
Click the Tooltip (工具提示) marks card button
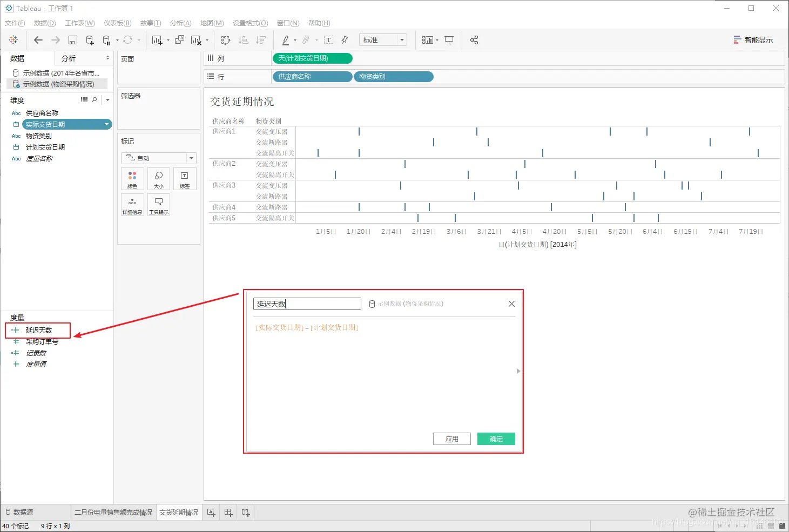coord(159,205)
